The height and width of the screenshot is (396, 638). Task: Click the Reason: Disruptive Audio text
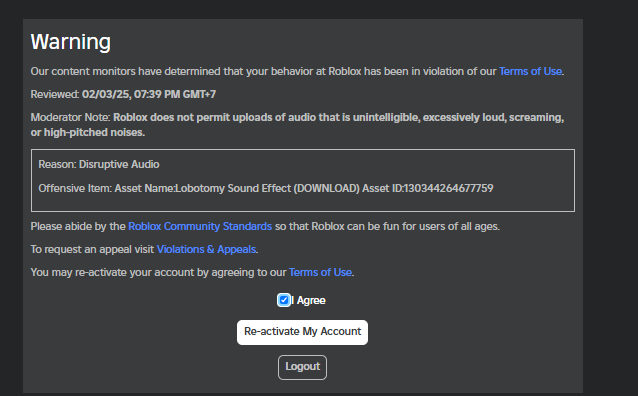(x=99, y=164)
